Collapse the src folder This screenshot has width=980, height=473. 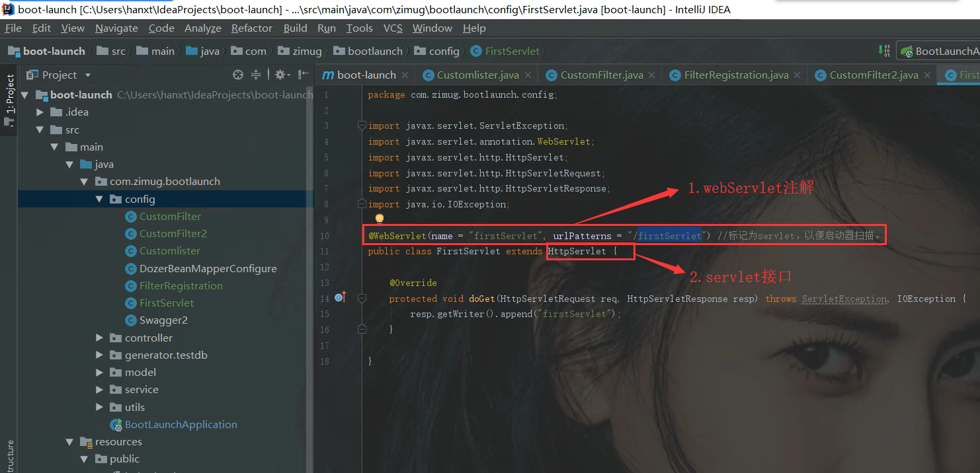coord(40,130)
